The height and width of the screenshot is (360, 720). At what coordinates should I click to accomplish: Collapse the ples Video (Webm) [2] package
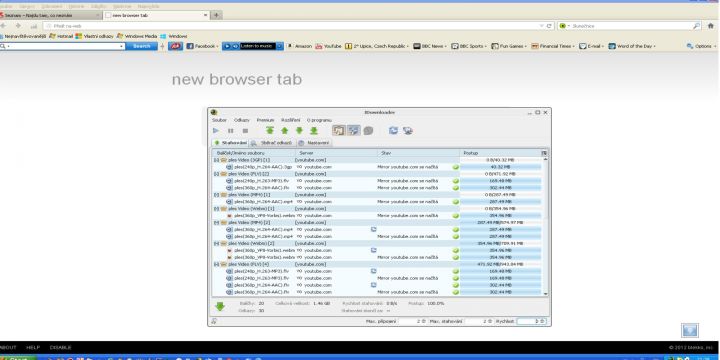(x=216, y=243)
